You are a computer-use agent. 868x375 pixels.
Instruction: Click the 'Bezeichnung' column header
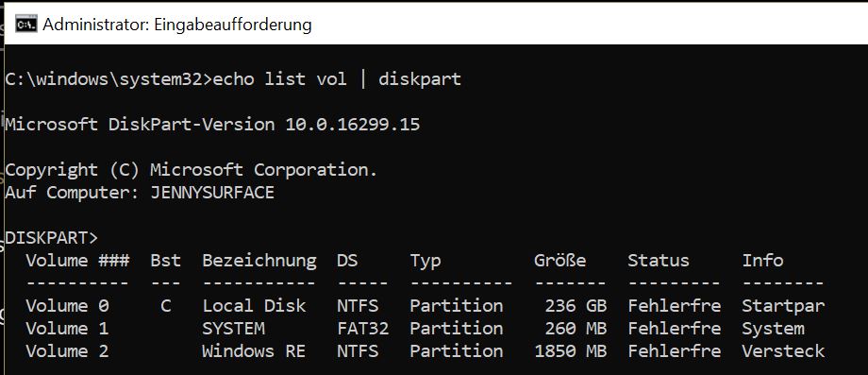(x=259, y=261)
